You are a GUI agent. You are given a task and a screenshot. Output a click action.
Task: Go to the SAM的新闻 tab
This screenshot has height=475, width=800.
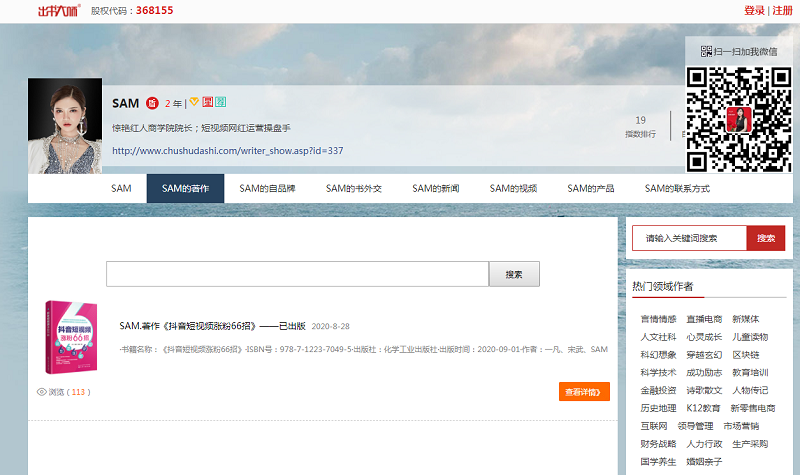tap(436, 188)
